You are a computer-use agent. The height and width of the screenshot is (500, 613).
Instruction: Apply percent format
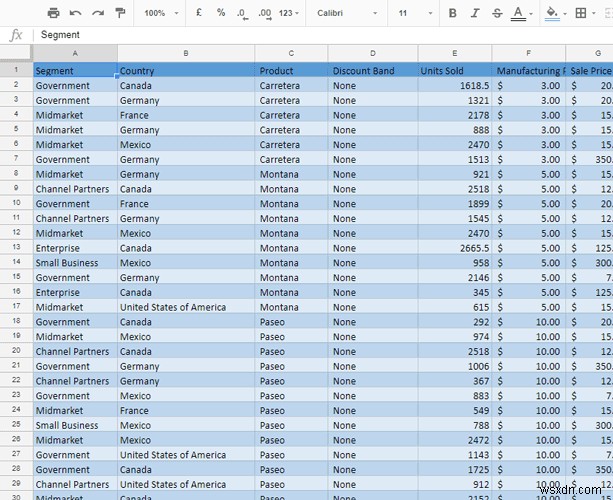click(221, 13)
